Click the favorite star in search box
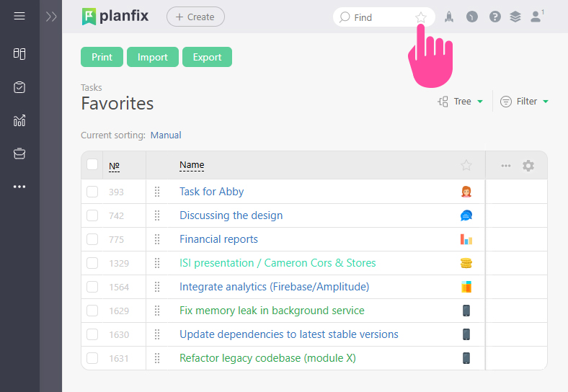 coord(421,17)
